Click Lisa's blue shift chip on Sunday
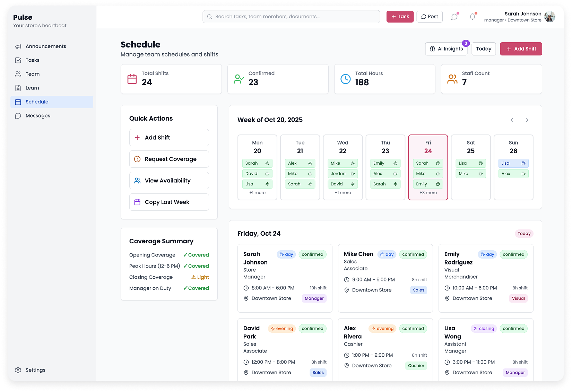Viewport: 572px width, 392px height. (x=513, y=163)
